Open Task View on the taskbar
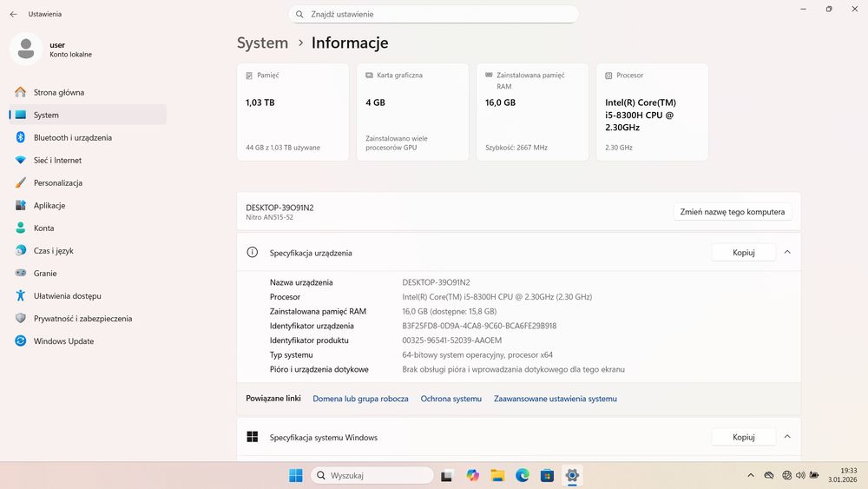This screenshot has width=868, height=489. point(447,475)
